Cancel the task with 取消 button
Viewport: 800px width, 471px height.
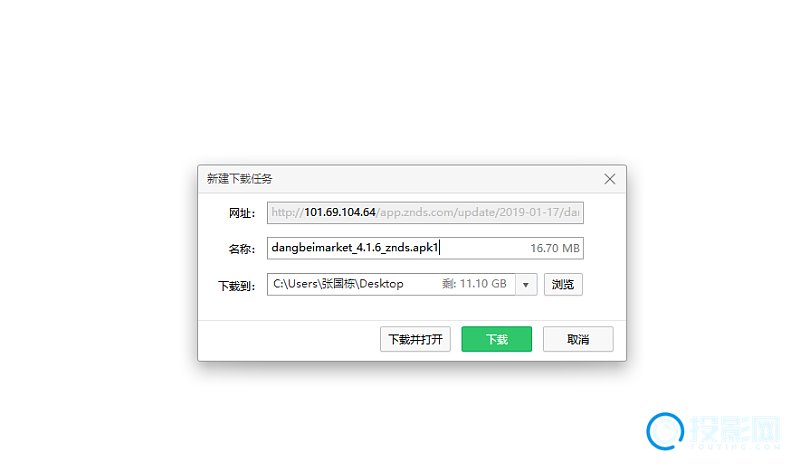(x=578, y=339)
